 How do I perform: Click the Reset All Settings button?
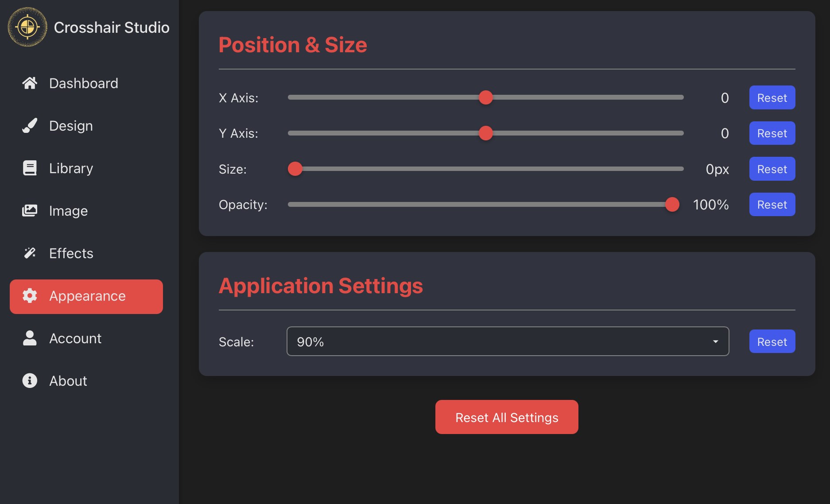[507, 417]
